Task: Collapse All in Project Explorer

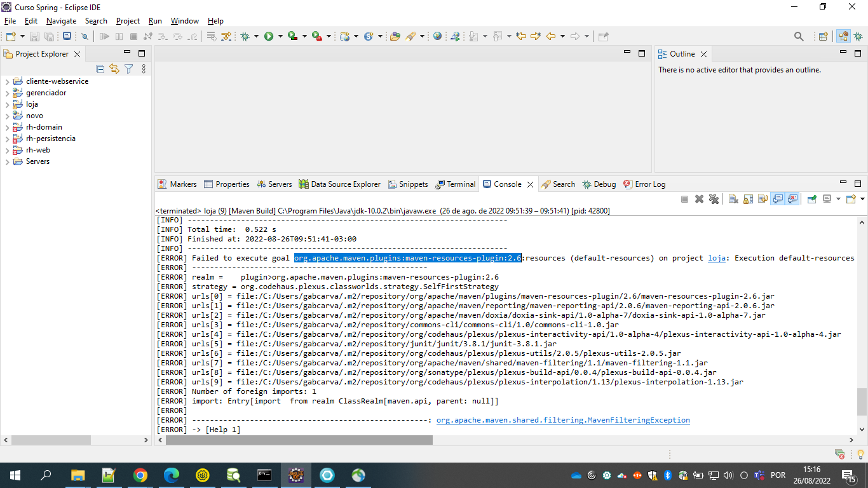Action: pos(100,69)
